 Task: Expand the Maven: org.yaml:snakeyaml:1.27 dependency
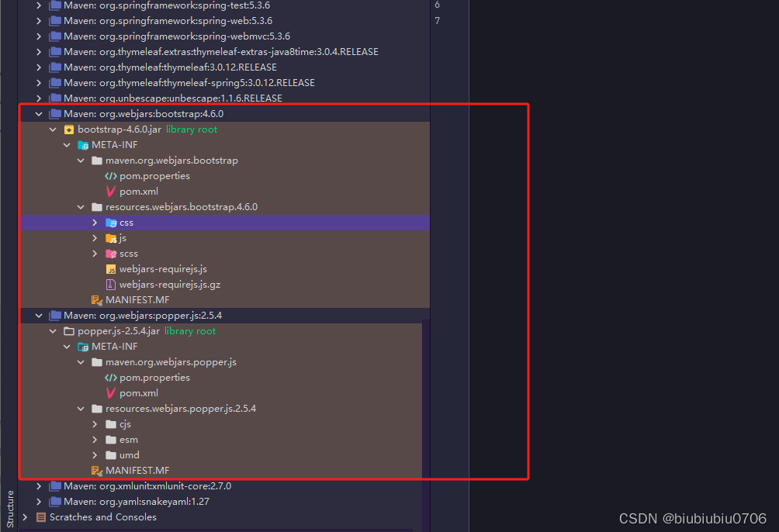pos(38,501)
